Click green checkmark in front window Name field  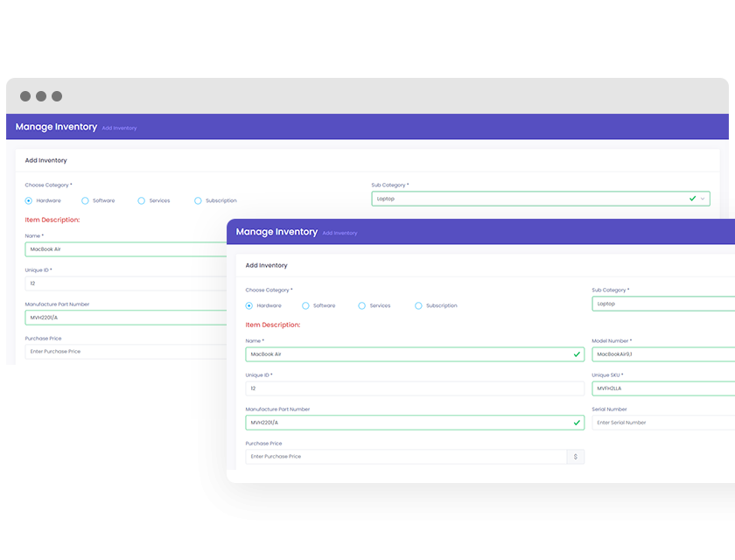[577, 354]
